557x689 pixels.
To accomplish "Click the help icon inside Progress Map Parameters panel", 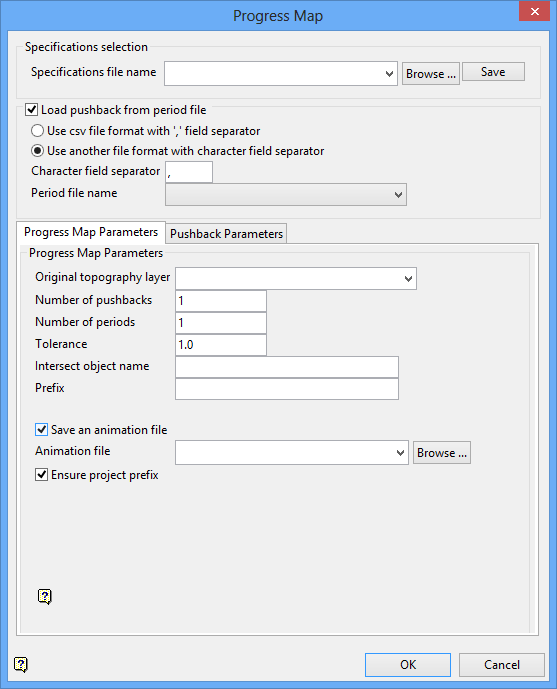I will point(45,597).
